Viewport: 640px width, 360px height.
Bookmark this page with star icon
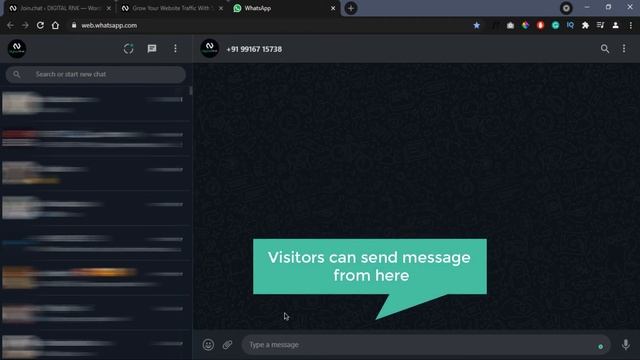click(476, 25)
